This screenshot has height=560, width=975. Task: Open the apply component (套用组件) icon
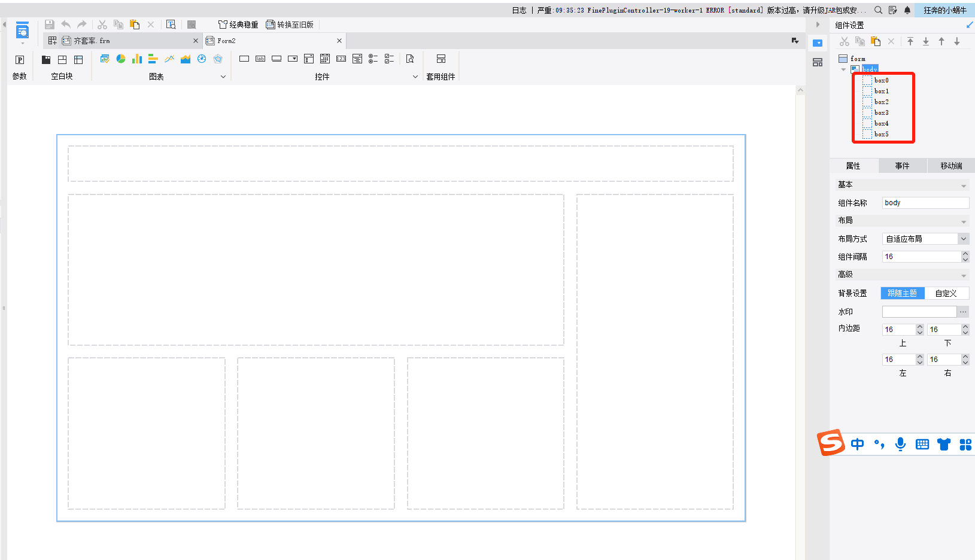point(441,59)
